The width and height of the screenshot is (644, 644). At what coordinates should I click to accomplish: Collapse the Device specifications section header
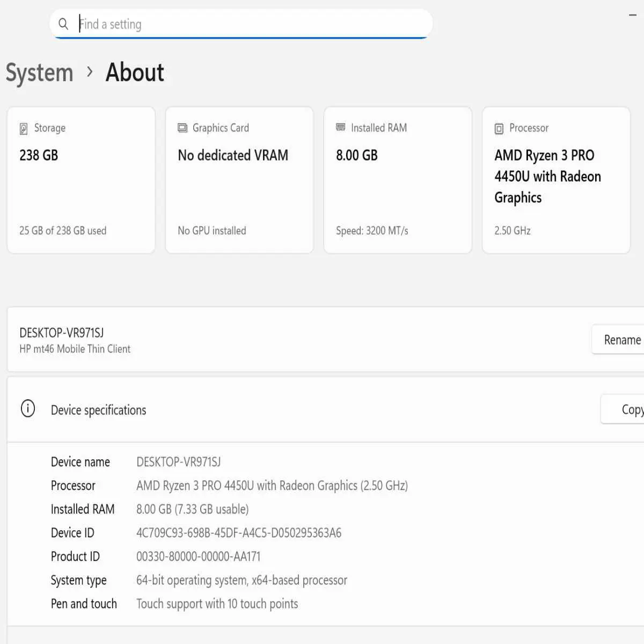point(326,410)
